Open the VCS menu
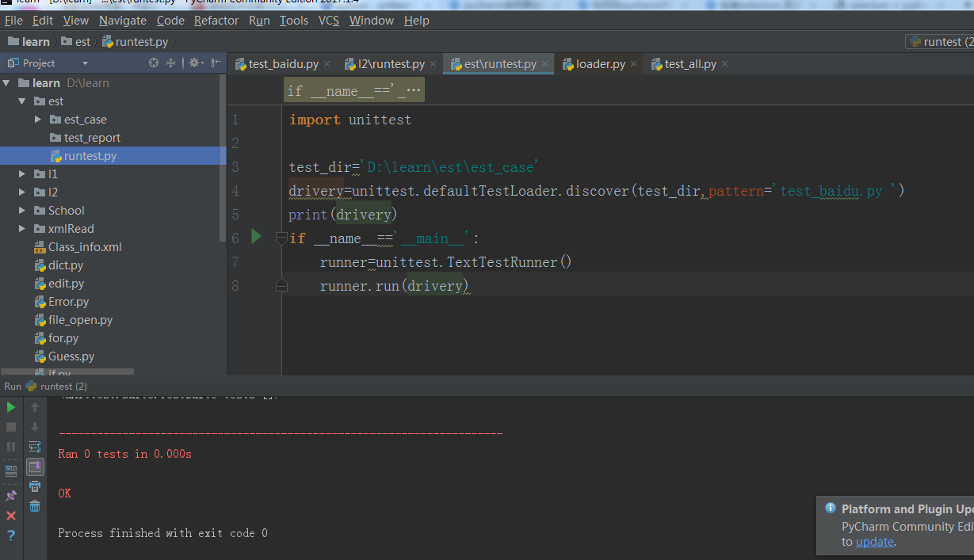974x560 pixels. [x=329, y=21]
